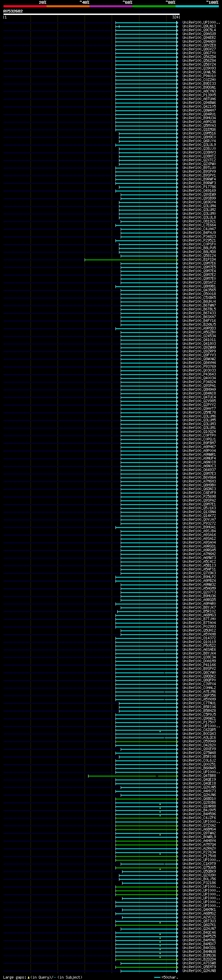This screenshot has height=980, width=222.
Task: Select the UniRef100_C7E664 label
Action: point(199,225)
